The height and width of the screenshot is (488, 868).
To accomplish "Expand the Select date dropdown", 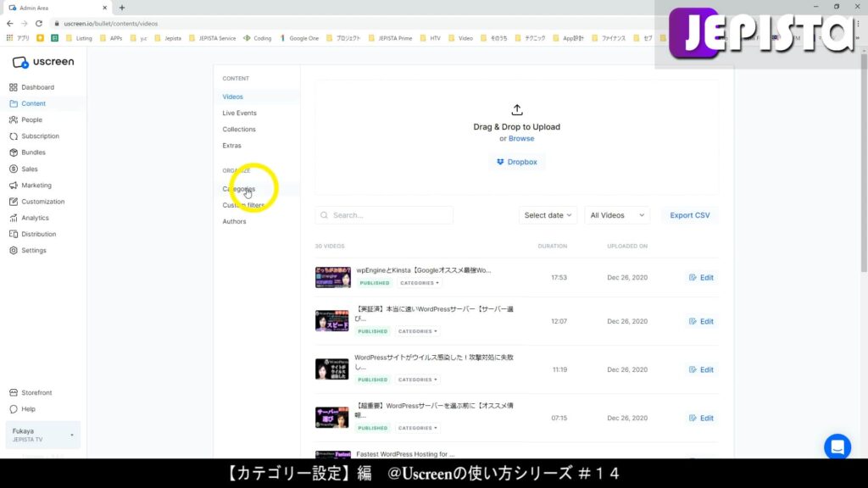I will [x=548, y=215].
